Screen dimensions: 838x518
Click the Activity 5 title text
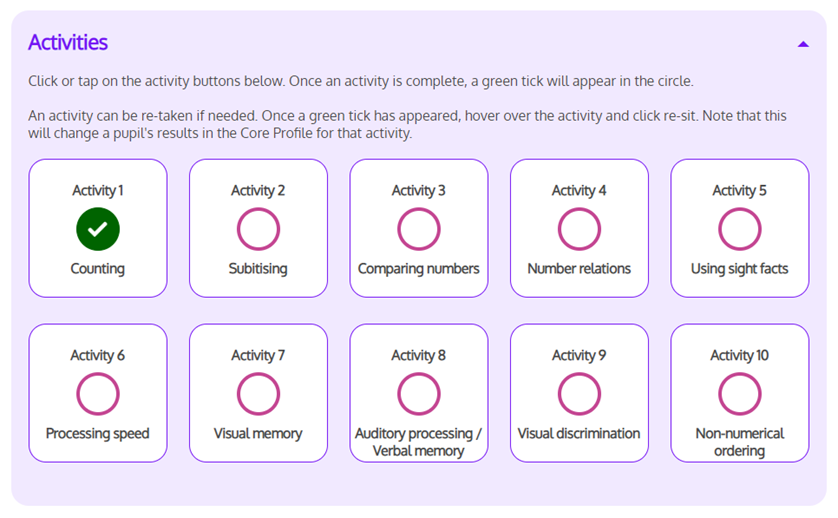[740, 190]
